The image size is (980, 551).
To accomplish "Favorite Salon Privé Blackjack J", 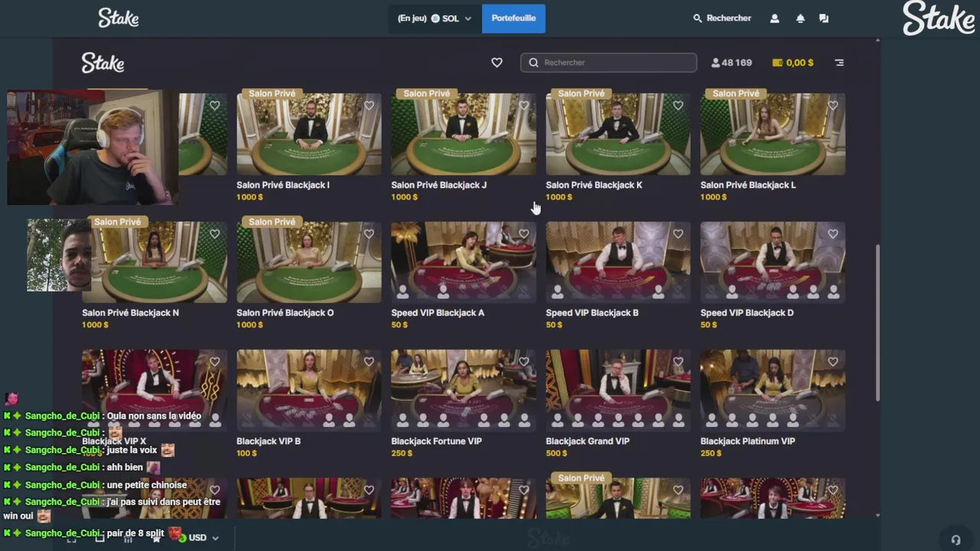I will pyautogui.click(x=524, y=106).
